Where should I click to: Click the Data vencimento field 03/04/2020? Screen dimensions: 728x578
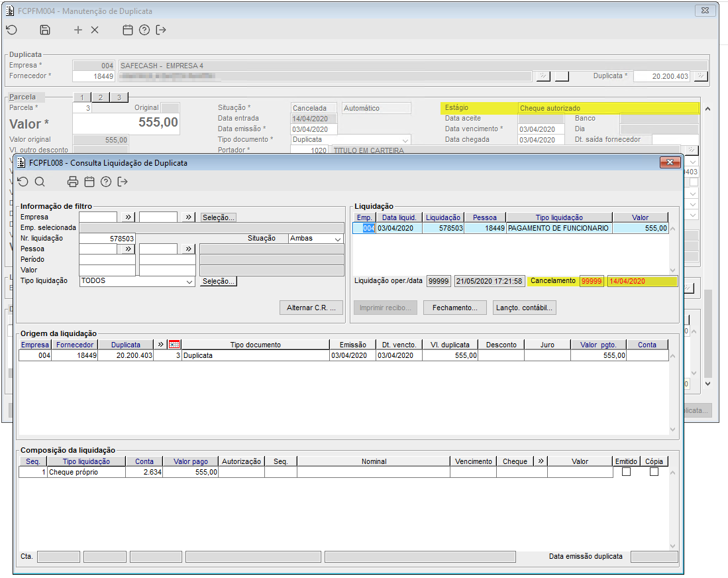(541, 129)
